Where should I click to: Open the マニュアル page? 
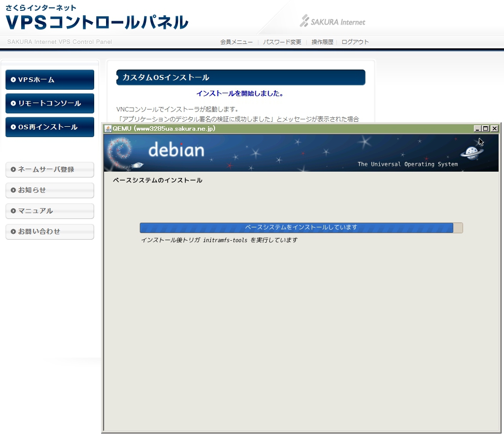pos(50,211)
